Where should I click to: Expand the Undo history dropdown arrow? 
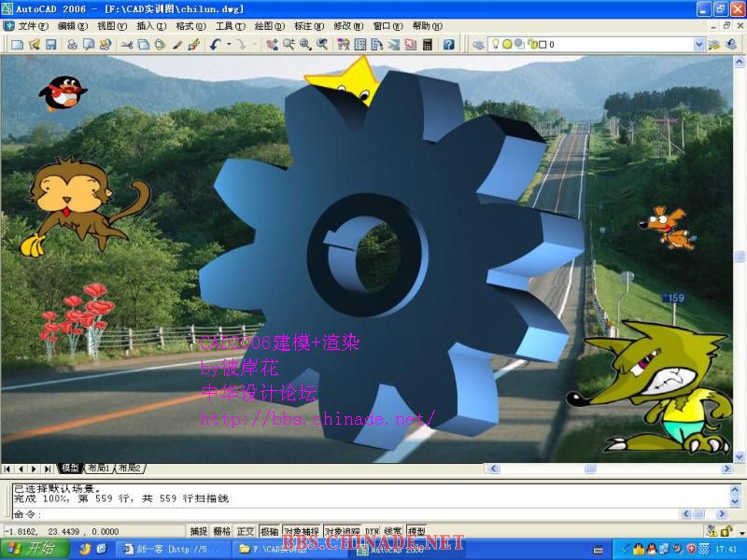coord(229,44)
